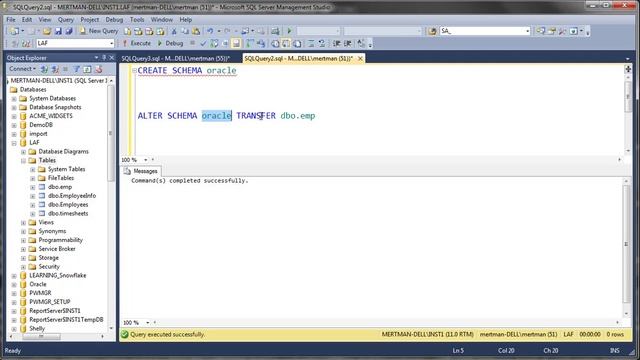Viewport: 640px width, 360px height.
Task: Toggle Results to Grid icon
Action: coord(286,43)
